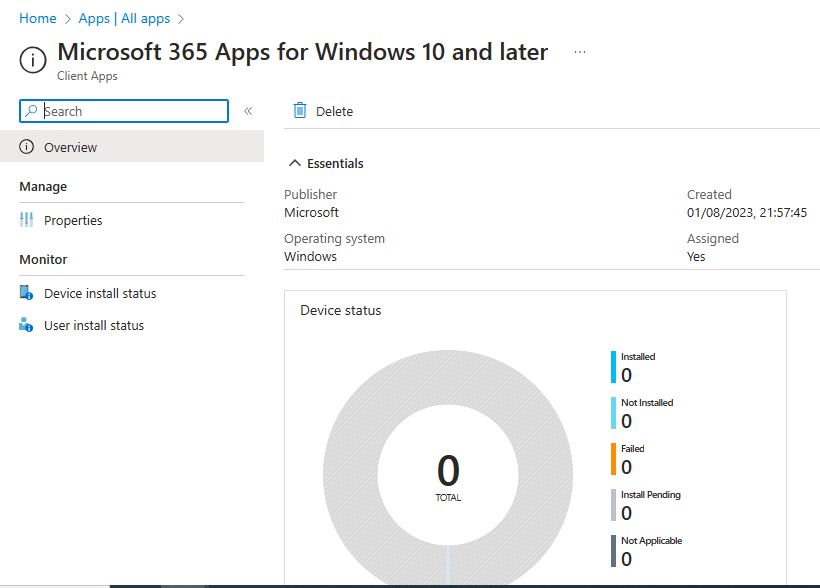Screen dimensions: 820x588
Task: Click the blue Installed legend swatch
Action: tap(614, 367)
